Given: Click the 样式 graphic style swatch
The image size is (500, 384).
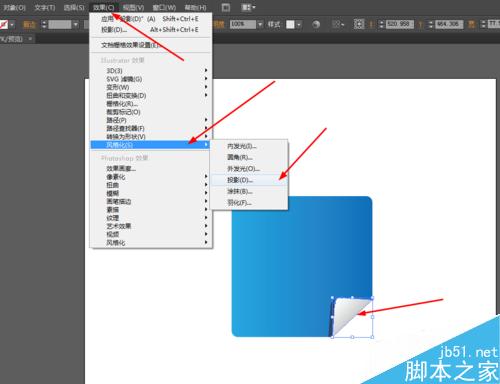Looking at the screenshot, I should click(290, 24).
